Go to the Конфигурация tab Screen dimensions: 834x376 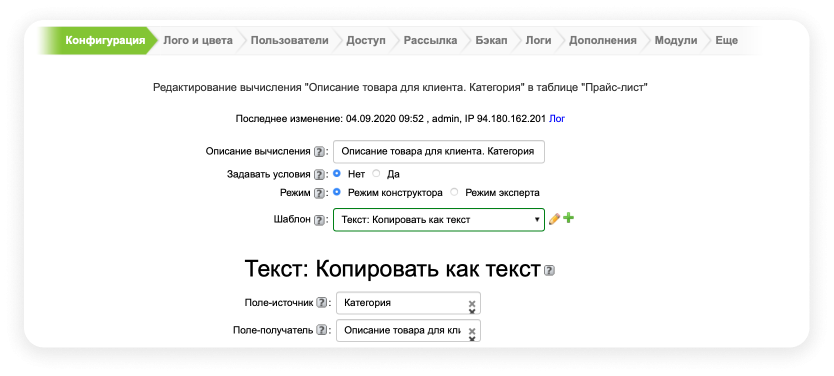coord(105,40)
